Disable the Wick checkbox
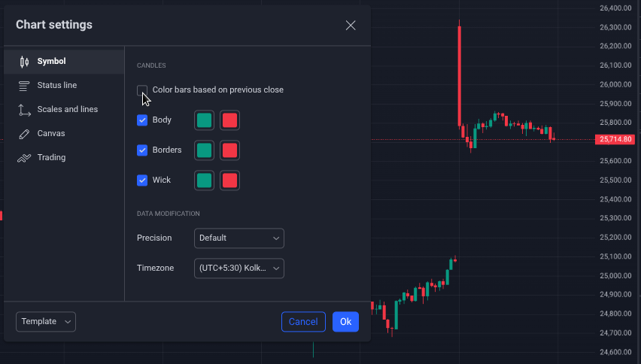This screenshot has width=641, height=364. [x=142, y=180]
